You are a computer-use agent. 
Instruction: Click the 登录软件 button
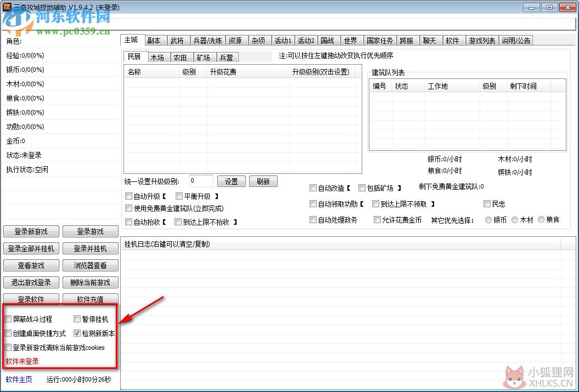point(31,299)
